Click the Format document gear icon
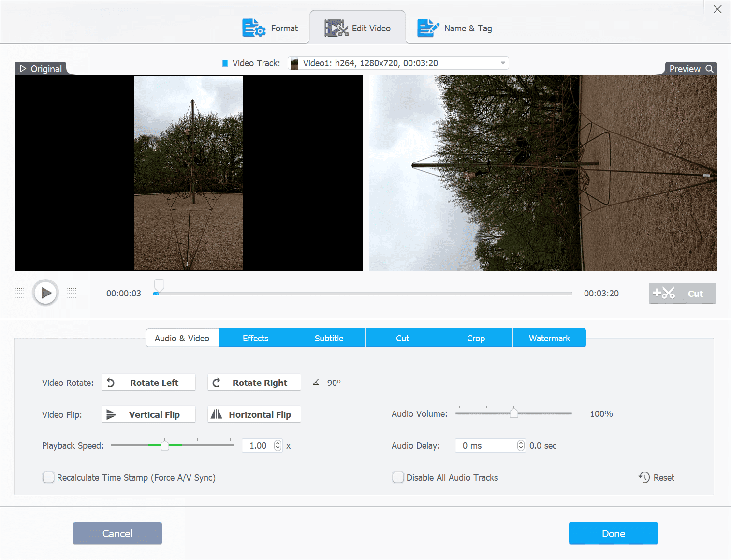The height and width of the screenshot is (560, 731). [254, 28]
